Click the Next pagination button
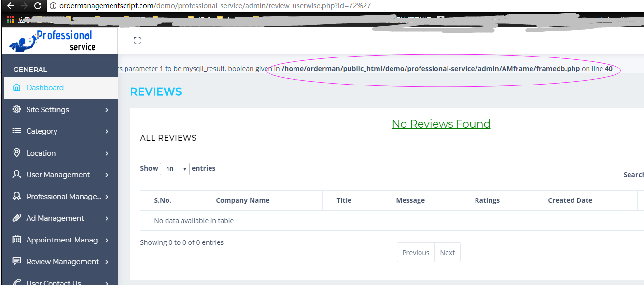Viewport: 644px width, 285px height. click(448, 252)
